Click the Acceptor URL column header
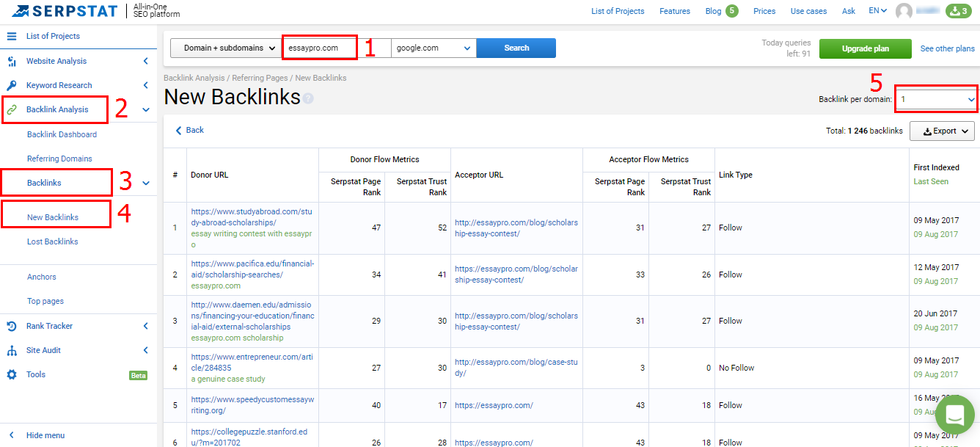Viewport: 980px width, 447px height. (479, 175)
